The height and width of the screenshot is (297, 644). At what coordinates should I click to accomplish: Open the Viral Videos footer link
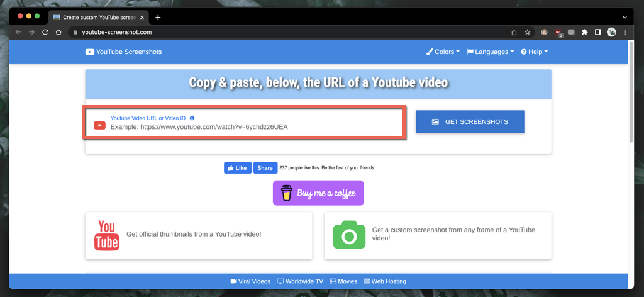pos(250,281)
